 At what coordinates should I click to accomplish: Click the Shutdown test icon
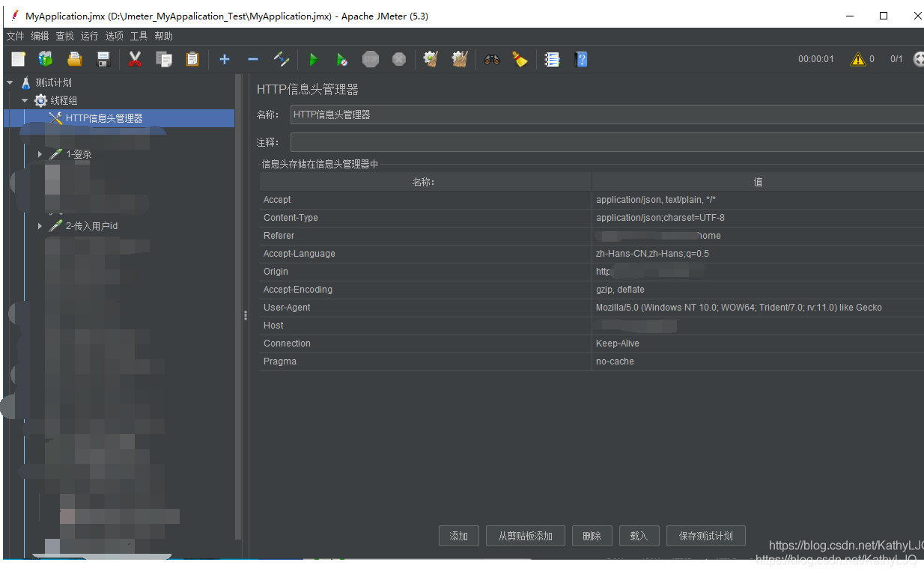(x=399, y=59)
